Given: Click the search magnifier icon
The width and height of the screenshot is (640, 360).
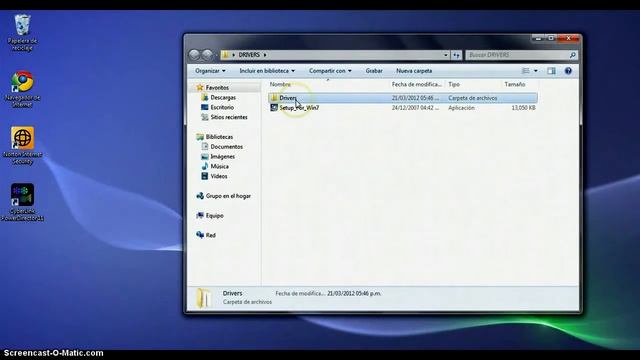Looking at the screenshot, I should pos(572,55).
